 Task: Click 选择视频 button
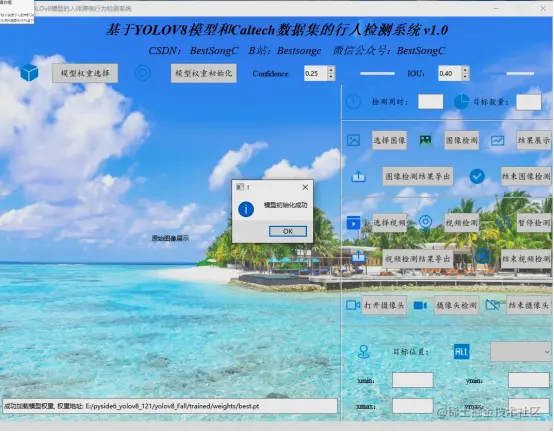coord(389,223)
